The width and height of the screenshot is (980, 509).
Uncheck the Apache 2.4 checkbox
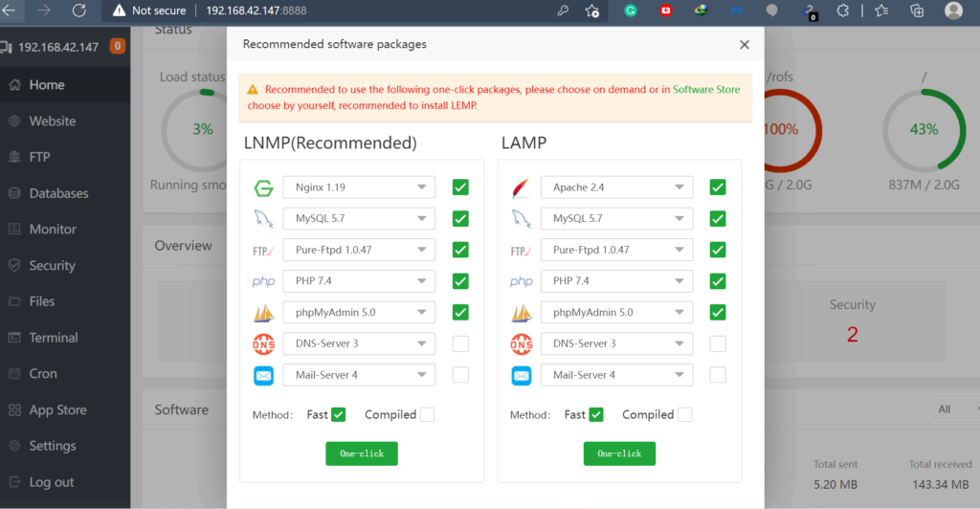(x=718, y=188)
